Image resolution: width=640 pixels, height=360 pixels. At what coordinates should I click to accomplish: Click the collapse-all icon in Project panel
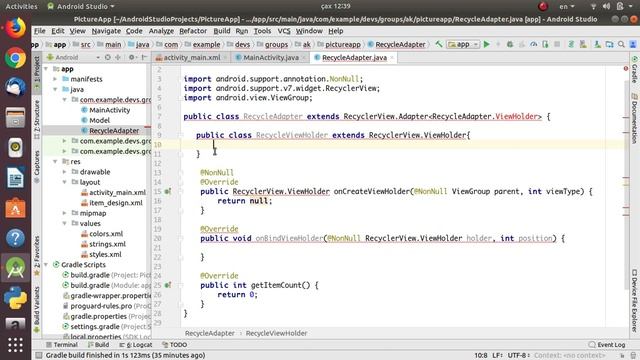click(x=118, y=58)
